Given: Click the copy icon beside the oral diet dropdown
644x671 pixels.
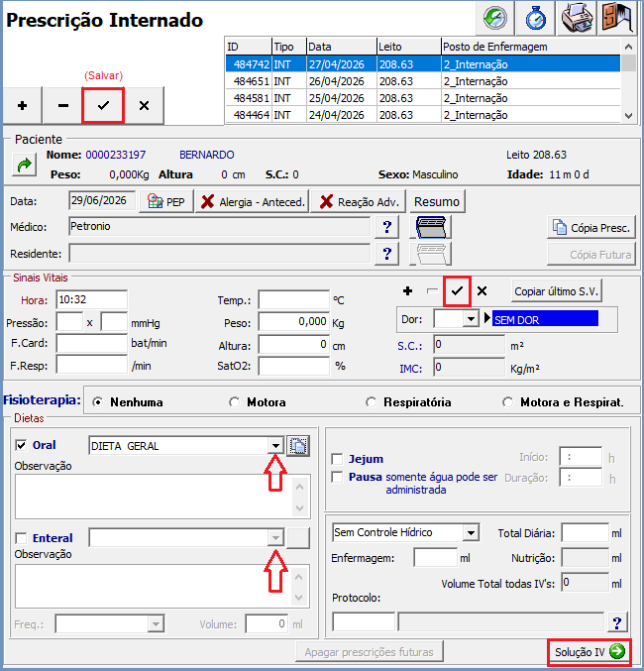Looking at the screenshot, I should pos(298,446).
